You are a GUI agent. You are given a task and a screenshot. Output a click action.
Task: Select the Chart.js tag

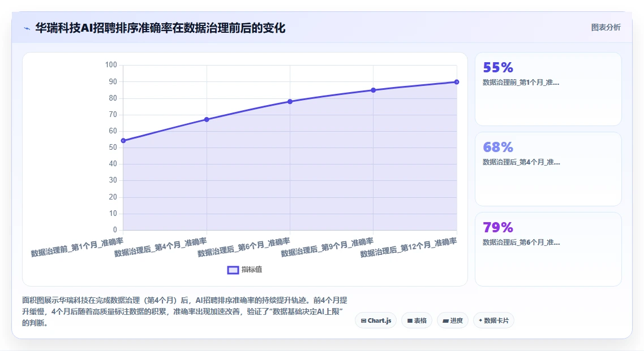376,320
